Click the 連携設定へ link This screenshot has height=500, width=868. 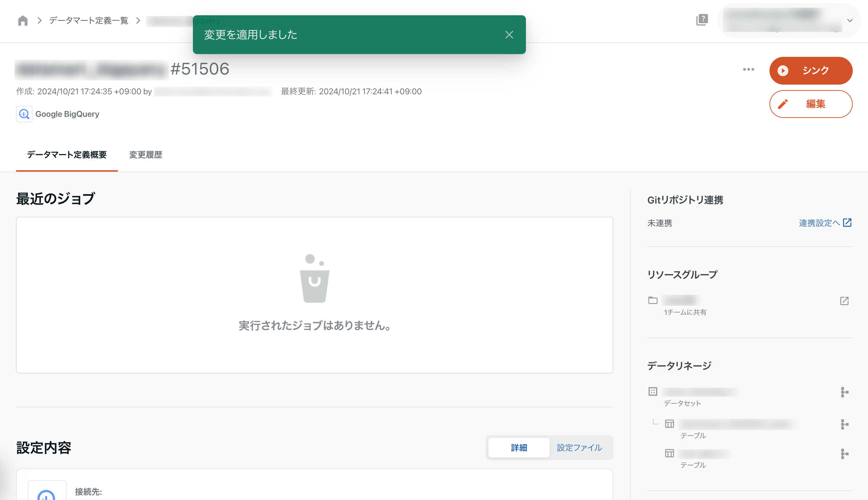pos(825,223)
